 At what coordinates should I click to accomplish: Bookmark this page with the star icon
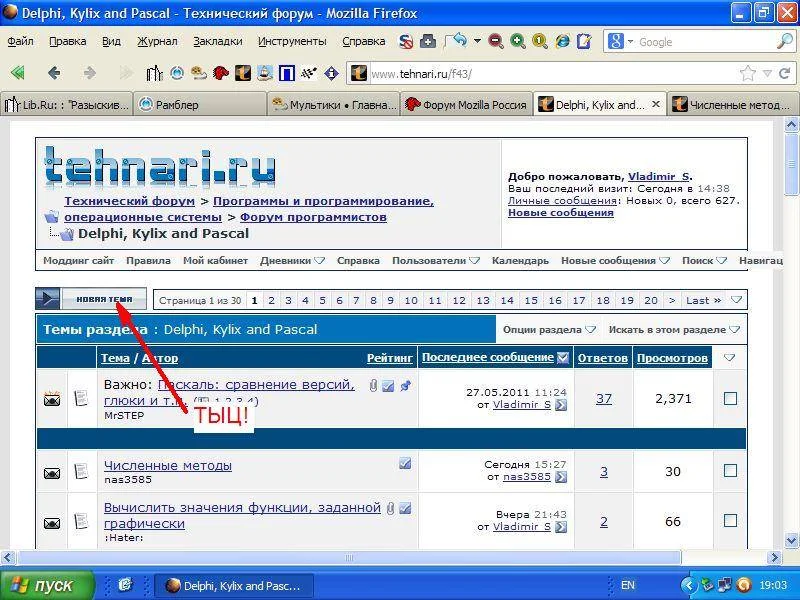[747, 74]
